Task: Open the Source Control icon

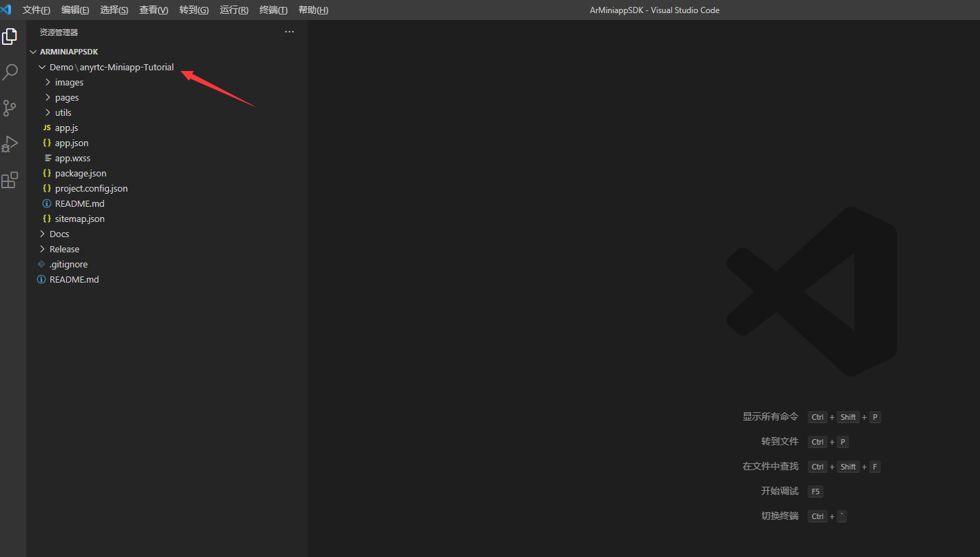Action: tap(10, 108)
